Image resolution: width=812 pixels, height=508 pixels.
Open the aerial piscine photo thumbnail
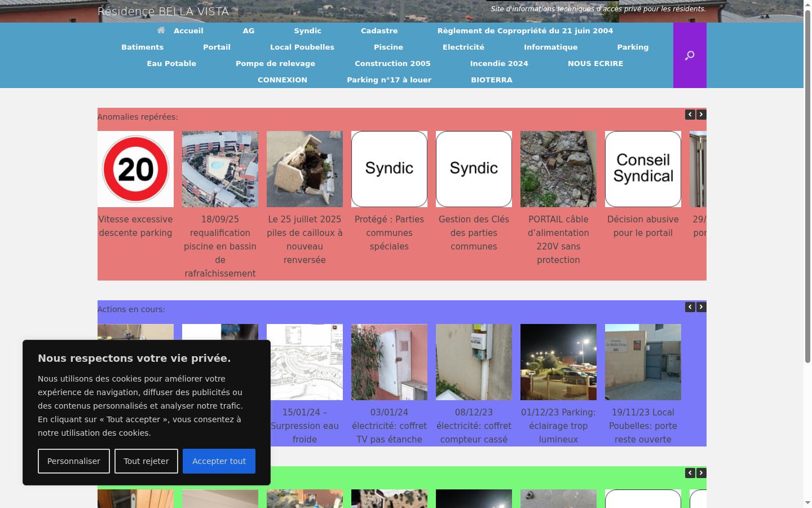click(x=220, y=169)
